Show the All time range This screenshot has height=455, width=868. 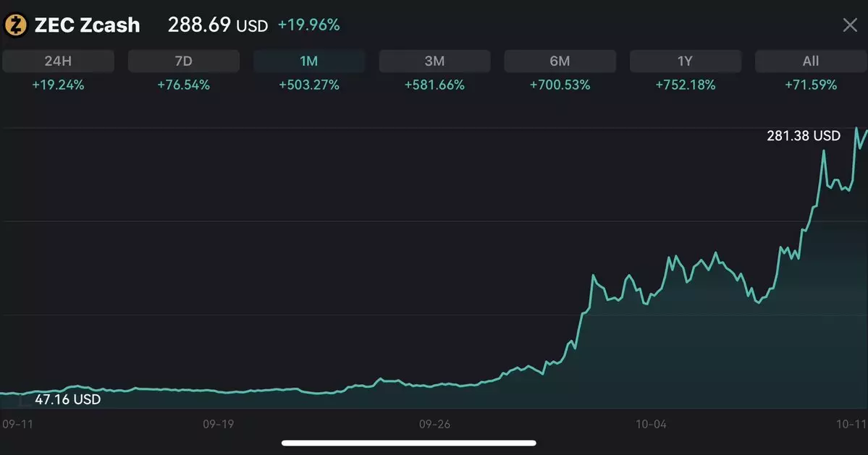(811, 61)
